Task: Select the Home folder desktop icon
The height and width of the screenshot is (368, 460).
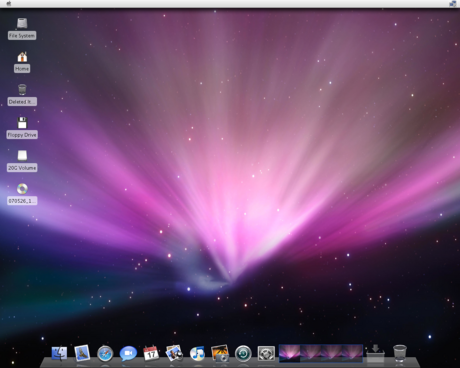Action: (22, 62)
